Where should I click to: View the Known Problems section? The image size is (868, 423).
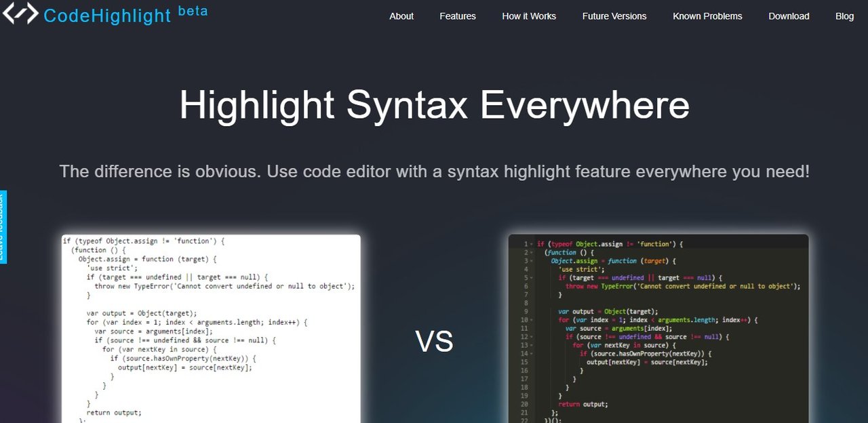707,16
